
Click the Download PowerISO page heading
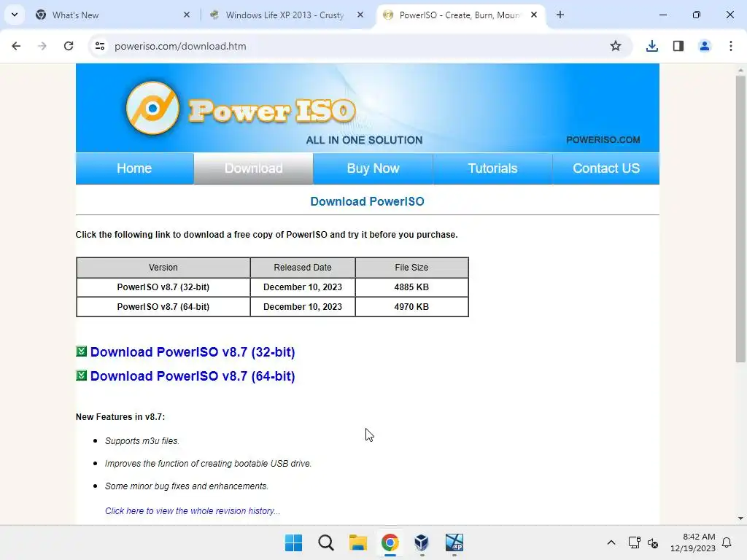click(x=368, y=201)
